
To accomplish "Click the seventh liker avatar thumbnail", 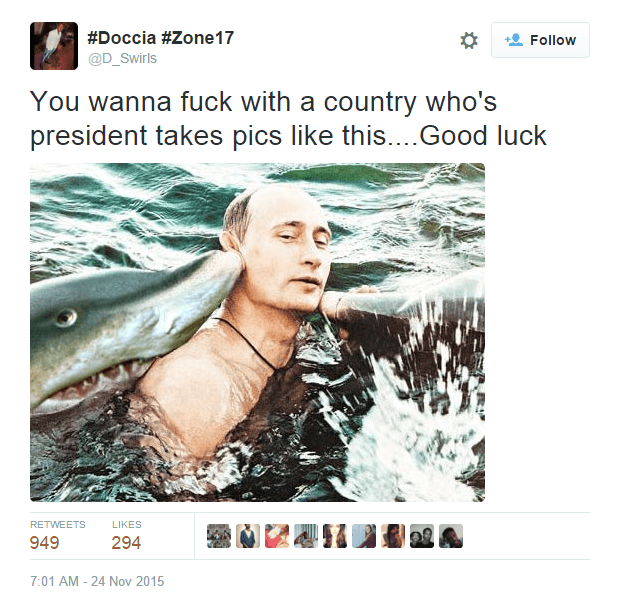I will click(x=393, y=536).
